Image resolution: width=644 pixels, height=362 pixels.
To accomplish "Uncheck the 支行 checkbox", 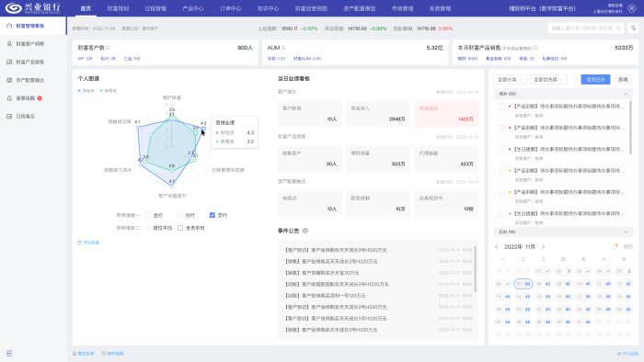I will 213,215.
